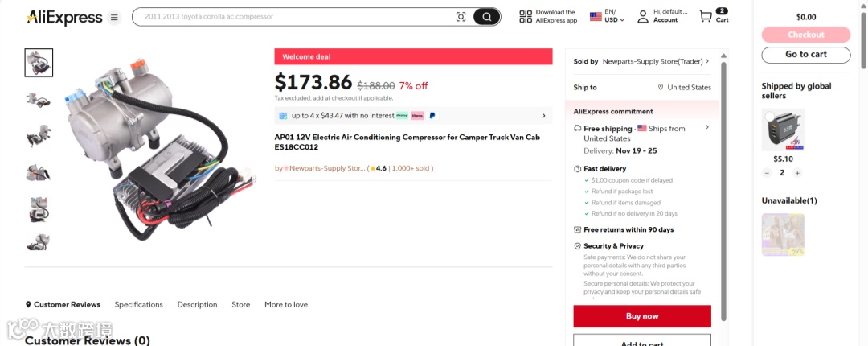This screenshot has height=346, width=868.
Task: Expand free shipping details chevron
Action: pyautogui.click(x=707, y=127)
